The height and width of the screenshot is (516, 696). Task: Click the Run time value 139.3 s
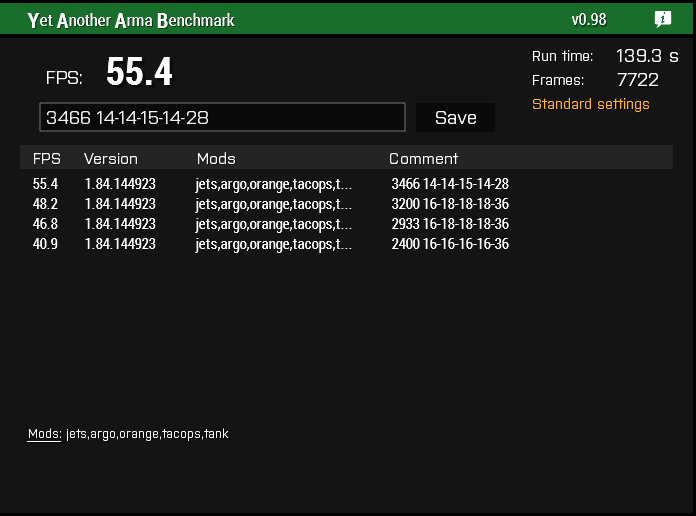coord(647,56)
